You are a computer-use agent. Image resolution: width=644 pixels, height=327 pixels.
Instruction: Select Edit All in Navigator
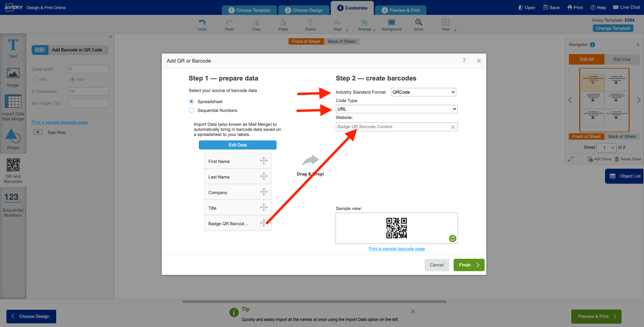point(586,59)
